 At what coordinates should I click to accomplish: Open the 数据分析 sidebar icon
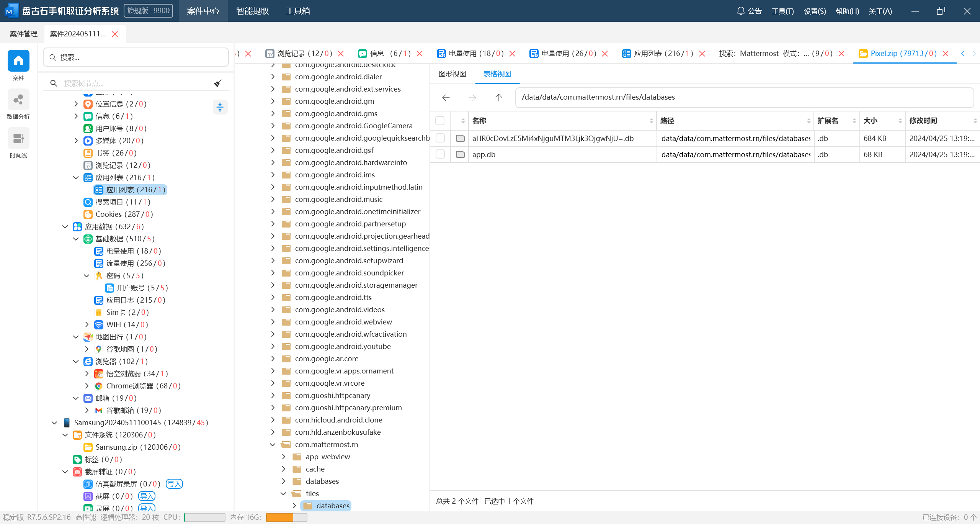18,100
